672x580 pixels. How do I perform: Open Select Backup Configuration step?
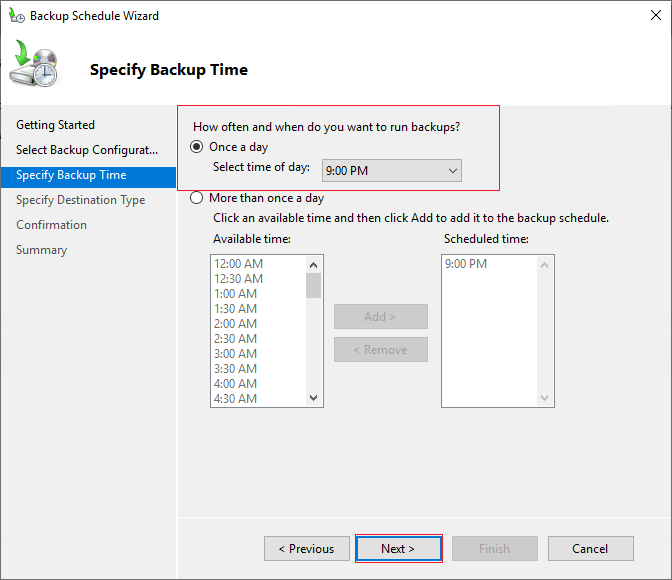(x=87, y=150)
